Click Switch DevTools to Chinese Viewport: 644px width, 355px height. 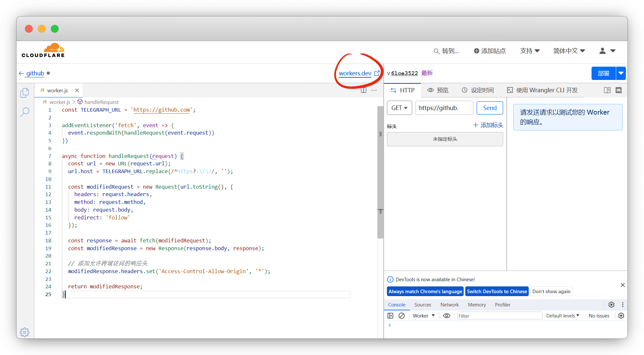click(x=497, y=292)
